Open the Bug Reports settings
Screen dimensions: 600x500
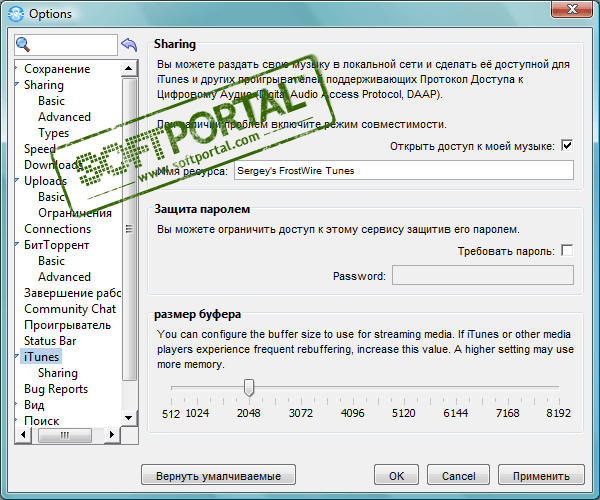[x=56, y=389]
